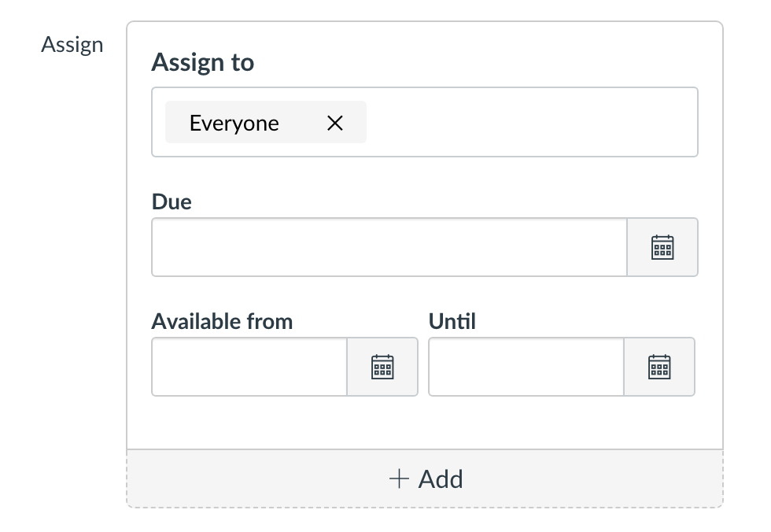Click into the Until date field
Screen dimensions: 771x532
(x=526, y=367)
